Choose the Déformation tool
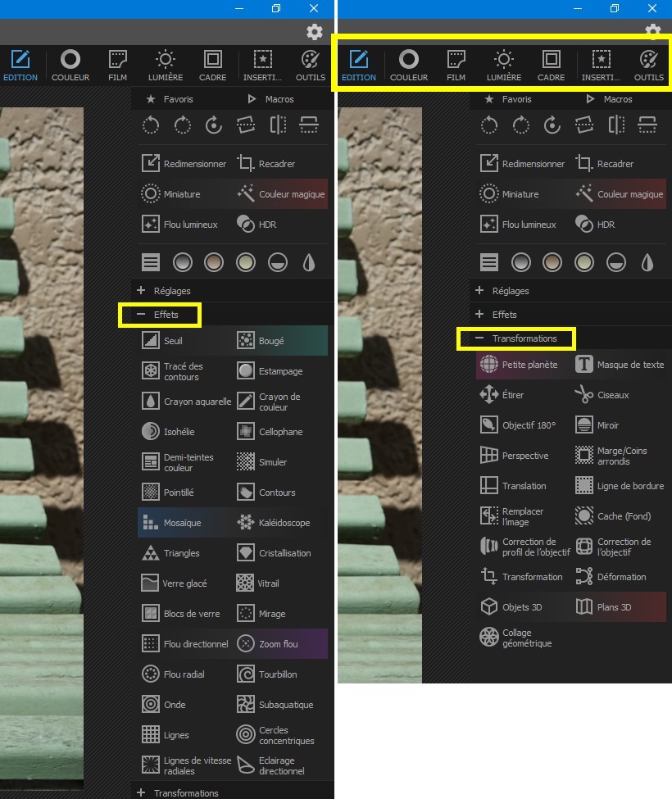 (611, 576)
